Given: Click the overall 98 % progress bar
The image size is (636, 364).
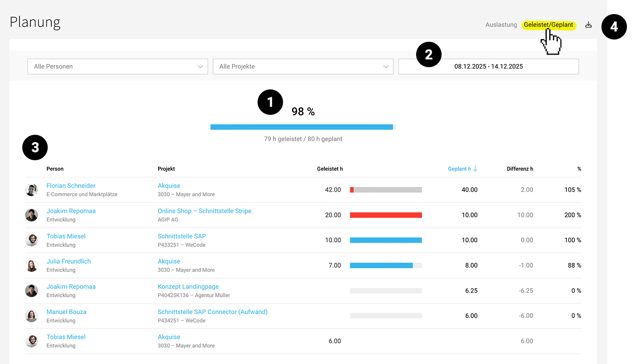Looking at the screenshot, I should (x=303, y=128).
